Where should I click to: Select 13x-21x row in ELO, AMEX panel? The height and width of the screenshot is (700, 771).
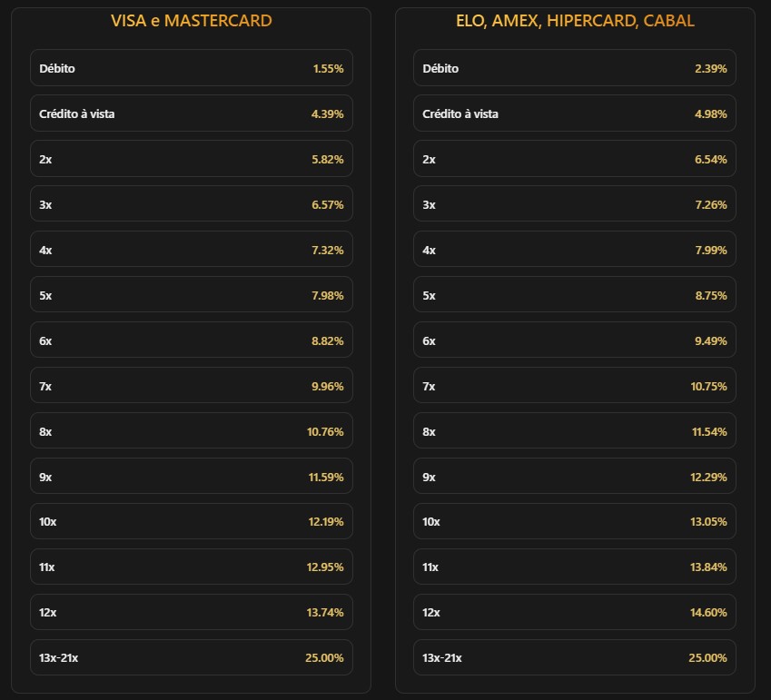(x=575, y=657)
